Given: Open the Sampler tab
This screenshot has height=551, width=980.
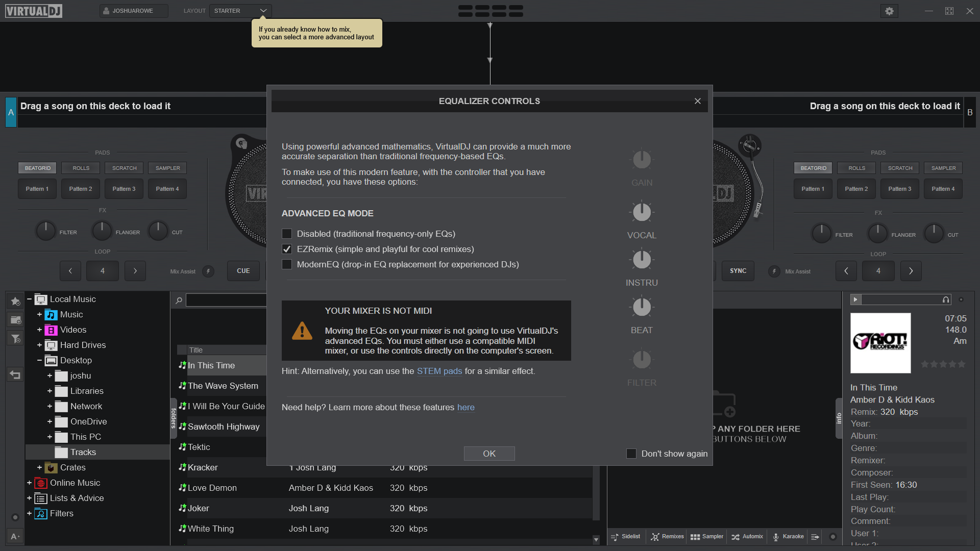Looking at the screenshot, I should click(x=707, y=537).
